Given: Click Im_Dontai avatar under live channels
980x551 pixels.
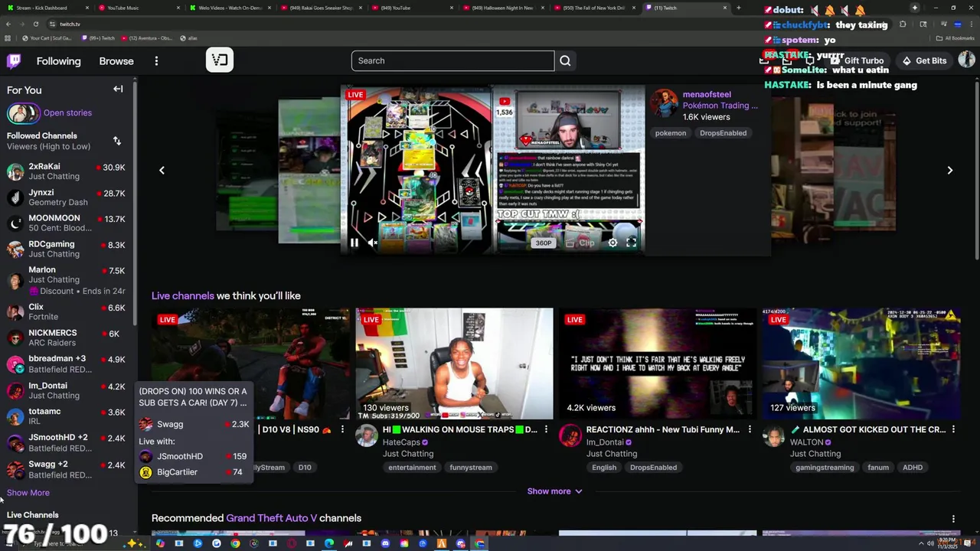Looking at the screenshot, I should click(570, 435).
